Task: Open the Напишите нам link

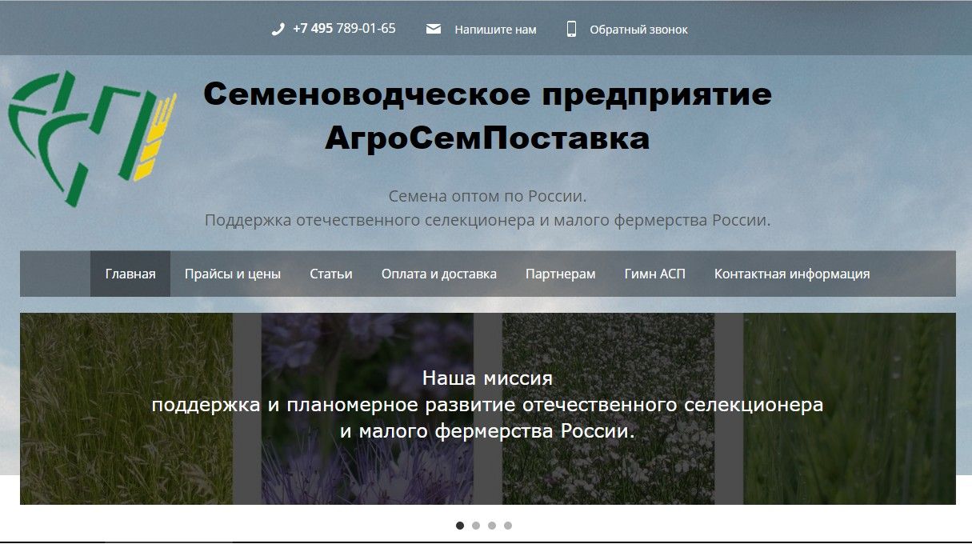Action: [x=495, y=30]
